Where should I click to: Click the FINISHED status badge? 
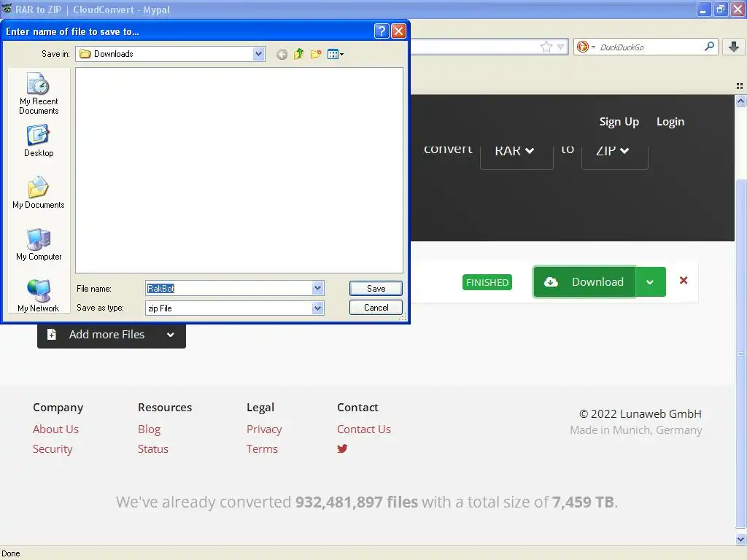pos(487,282)
